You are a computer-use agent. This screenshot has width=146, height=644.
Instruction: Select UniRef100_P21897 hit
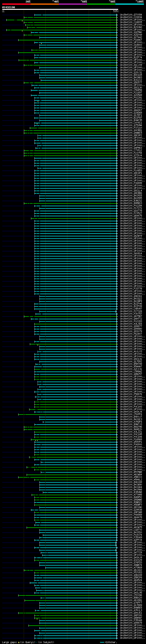pyautogui.click(x=131, y=93)
